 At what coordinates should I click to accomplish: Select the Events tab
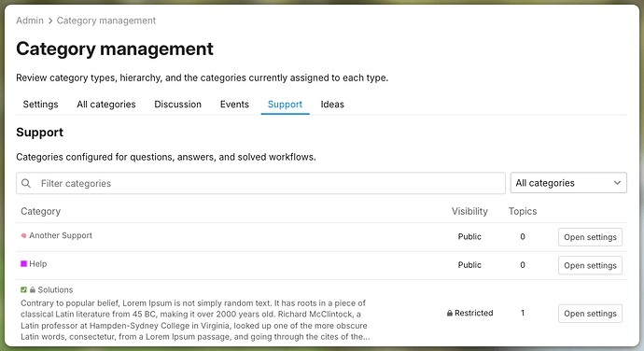234,105
